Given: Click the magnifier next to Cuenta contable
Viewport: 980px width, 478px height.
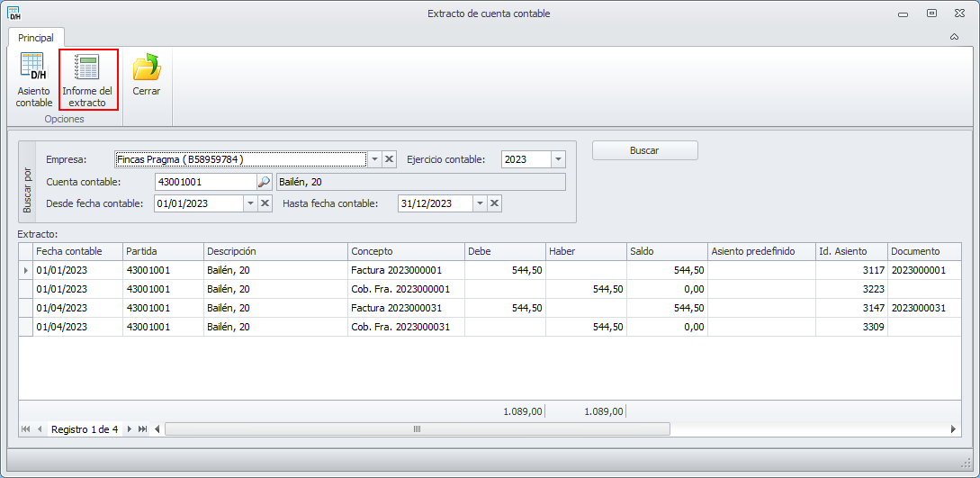Looking at the screenshot, I should pos(265,182).
